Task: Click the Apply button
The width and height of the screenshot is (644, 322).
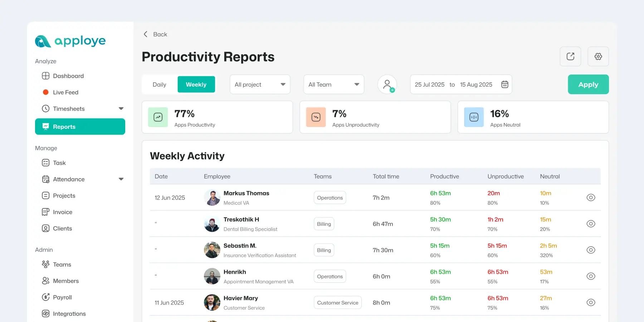Action: click(x=588, y=84)
